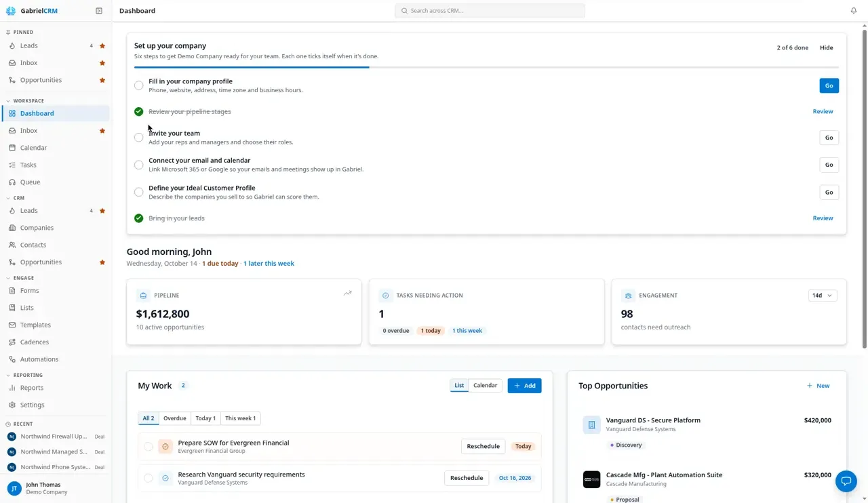This screenshot has height=503, width=868.
Task: Switch My Work to Calendar view
Action: tap(485, 385)
